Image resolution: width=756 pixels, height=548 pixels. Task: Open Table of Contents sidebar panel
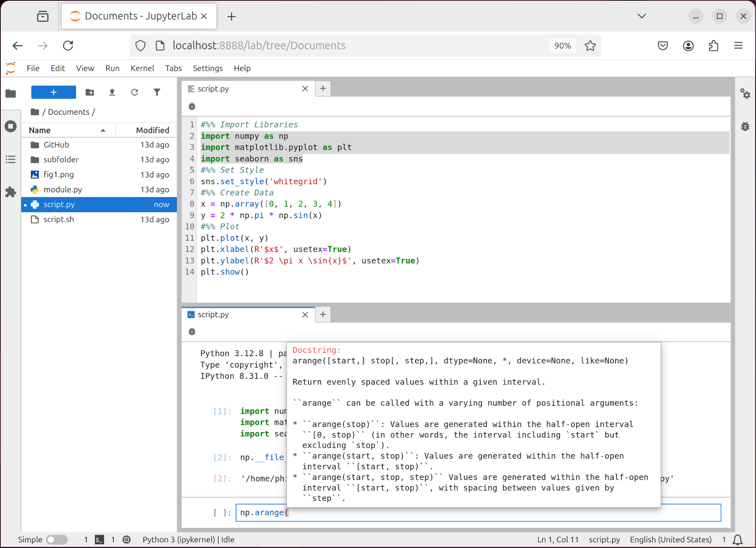click(11, 159)
